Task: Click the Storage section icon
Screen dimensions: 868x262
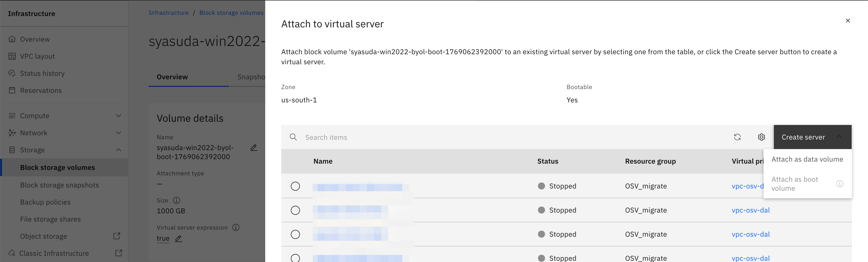Action: [x=12, y=150]
